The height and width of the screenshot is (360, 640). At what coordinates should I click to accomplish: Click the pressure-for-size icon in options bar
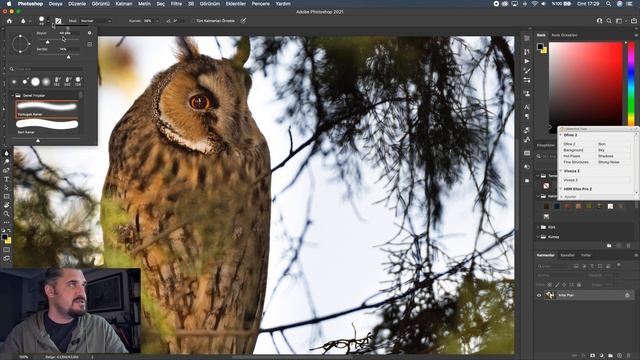tap(243, 21)
